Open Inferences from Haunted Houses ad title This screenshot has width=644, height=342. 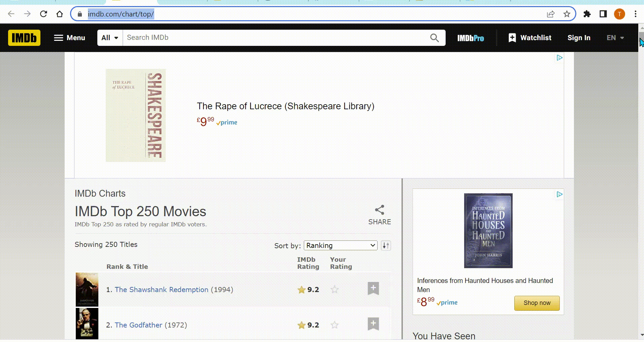tap(485, 285)
